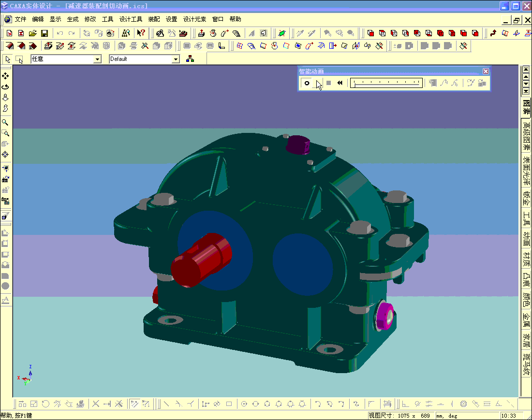
Task: Click the 2D line sketch tool in the bottom toolbar
Action: [x=166, y=404]
